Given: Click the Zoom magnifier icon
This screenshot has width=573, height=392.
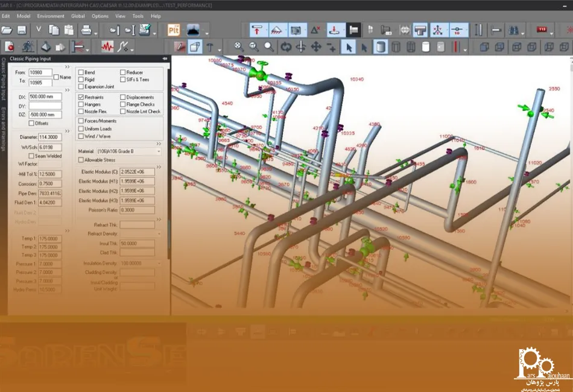Looking at the screenshot, I should [x=269, y=47].
